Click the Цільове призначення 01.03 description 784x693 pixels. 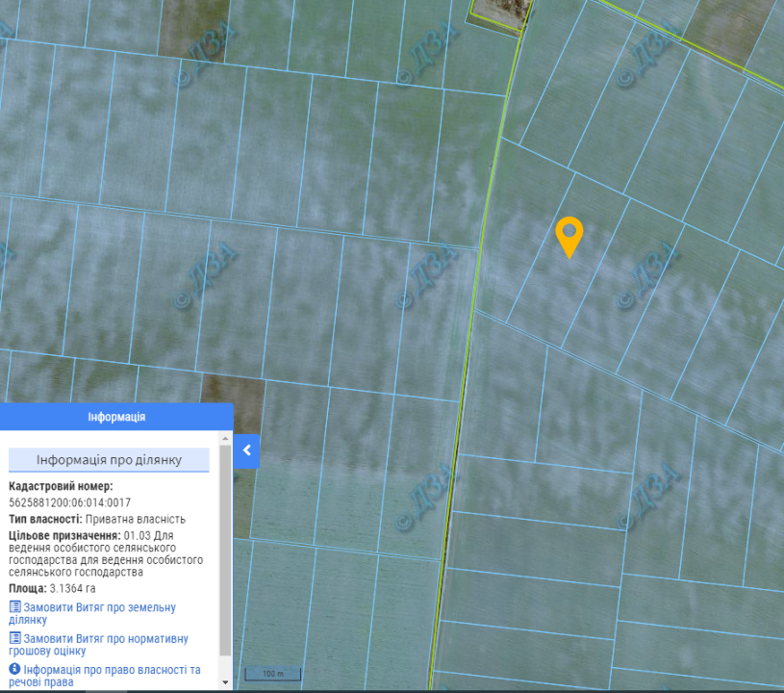click(106, 553)
